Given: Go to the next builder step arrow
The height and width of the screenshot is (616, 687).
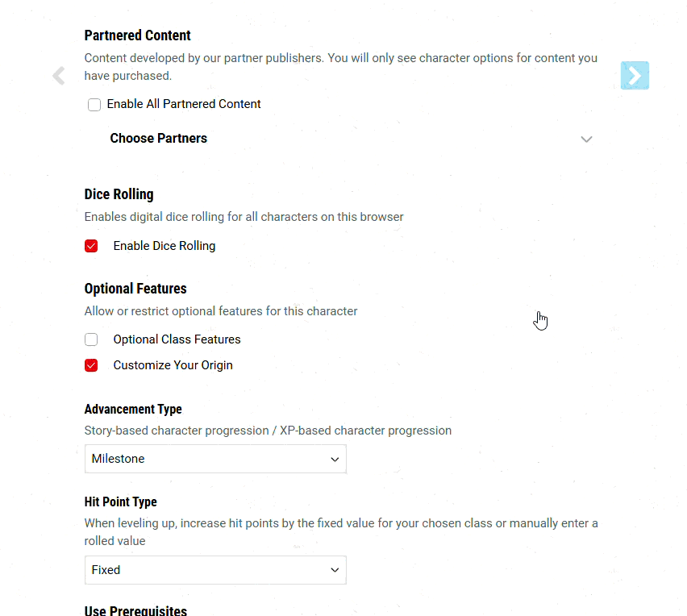Looking at the screenshot, I should (x=635, y=75).
